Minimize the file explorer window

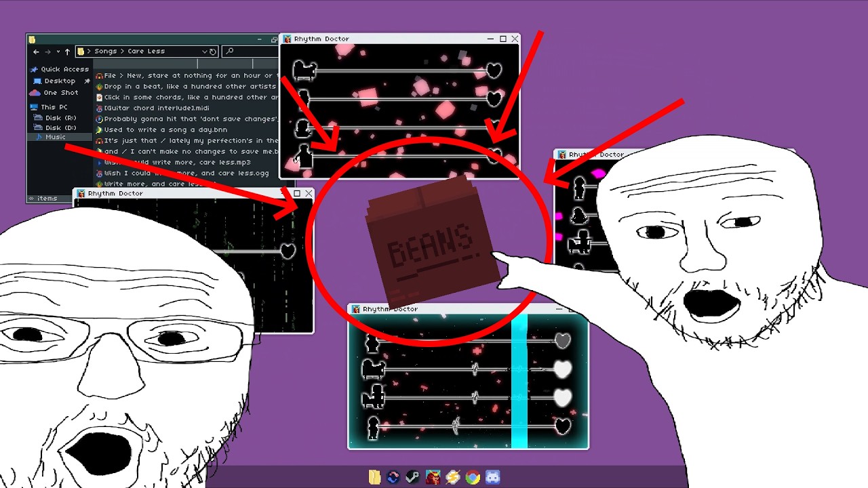pos(260,39)
